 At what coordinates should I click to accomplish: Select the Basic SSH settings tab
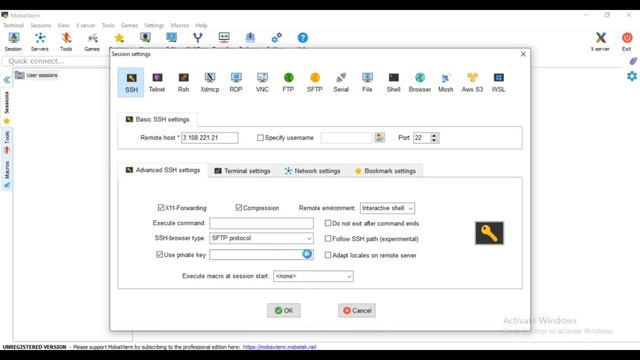pos(158,120)
